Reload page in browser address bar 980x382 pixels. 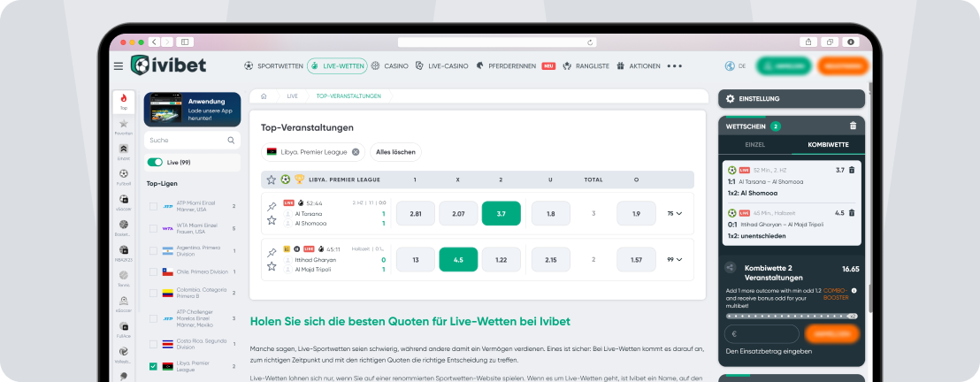click(x=589, y=42)
